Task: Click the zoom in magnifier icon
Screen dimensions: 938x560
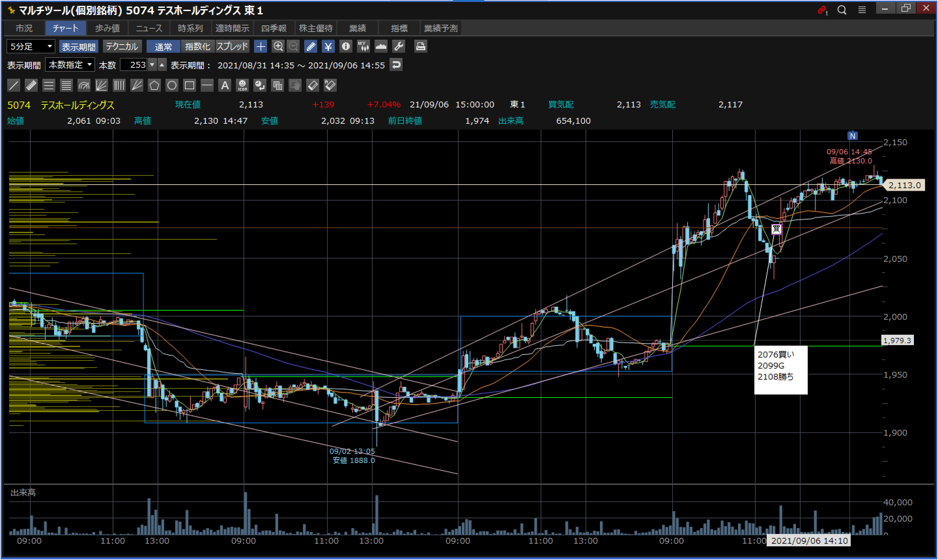Action: click(x=278, y=47)
